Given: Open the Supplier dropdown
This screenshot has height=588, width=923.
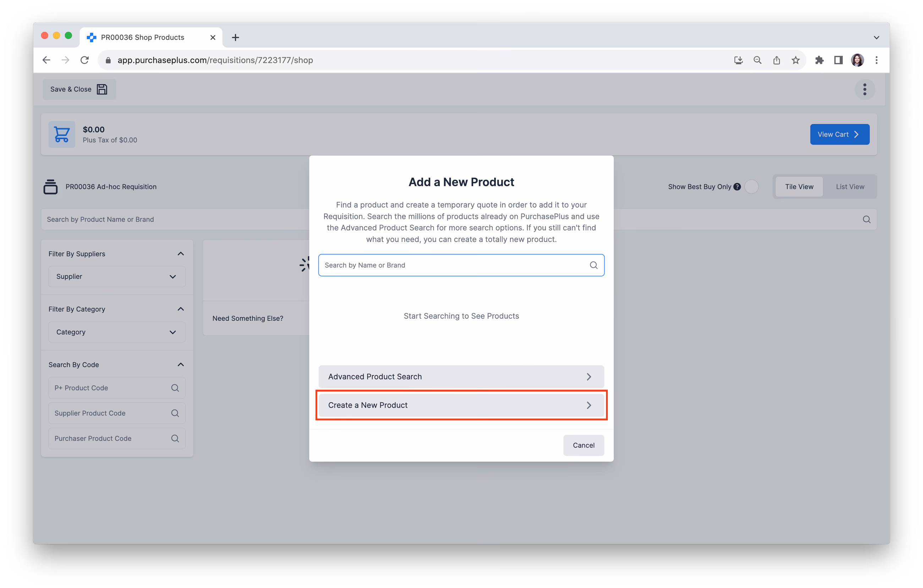Looking at the screenshot, I should pos(116,276).
